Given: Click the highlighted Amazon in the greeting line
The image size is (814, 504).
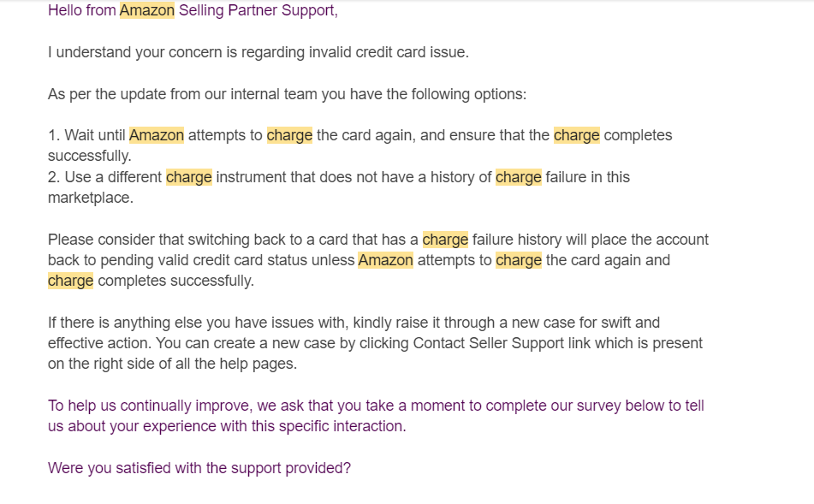Looking at the screenshot, I should [x=147, y=10].
